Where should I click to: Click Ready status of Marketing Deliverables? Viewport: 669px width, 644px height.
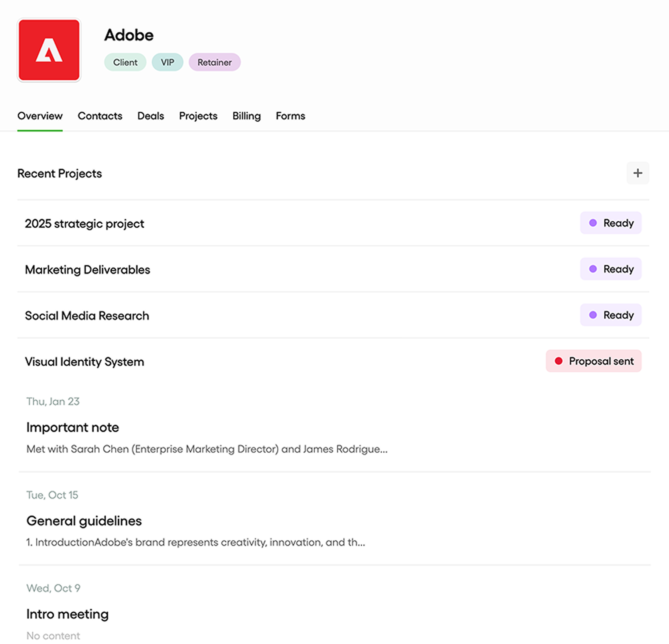[x=610, y=269]
